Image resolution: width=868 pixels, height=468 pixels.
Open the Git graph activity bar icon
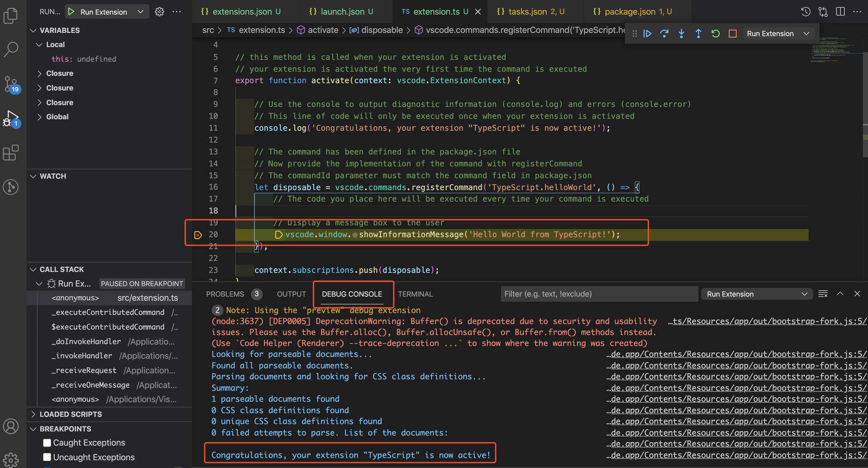tap(10, 187)
